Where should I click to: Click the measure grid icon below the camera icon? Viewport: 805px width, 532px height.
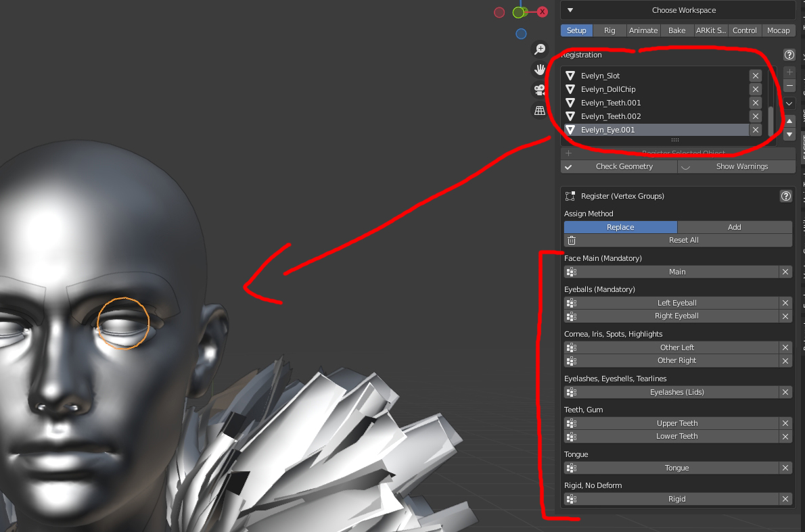tap(539, 110)
